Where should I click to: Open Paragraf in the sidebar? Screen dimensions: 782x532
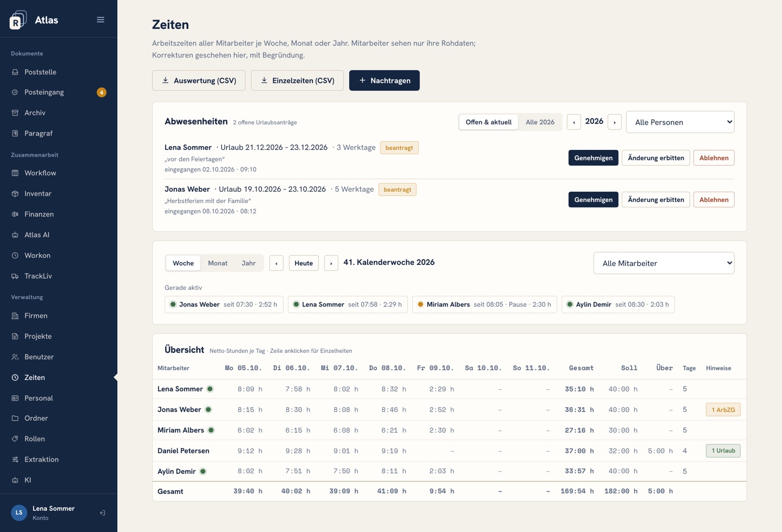59,134
